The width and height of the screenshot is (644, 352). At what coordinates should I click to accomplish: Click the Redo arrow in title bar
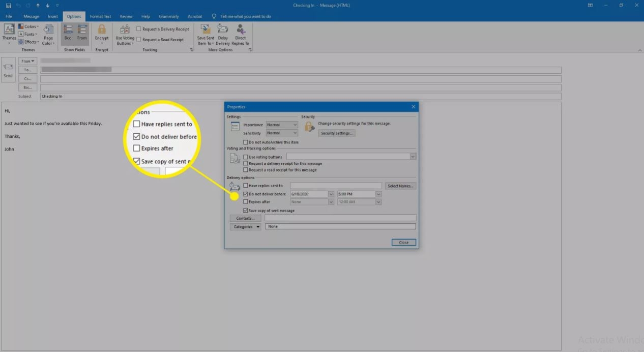pos(28,6)
